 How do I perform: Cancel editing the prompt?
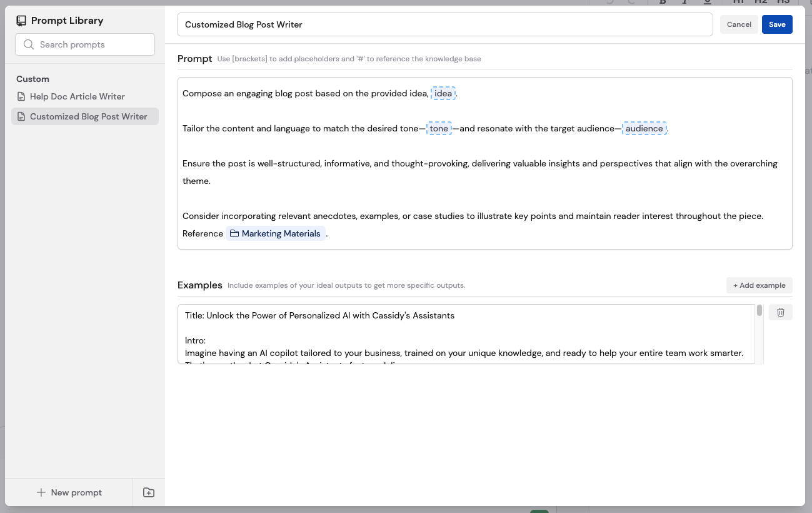pos(738,24)
